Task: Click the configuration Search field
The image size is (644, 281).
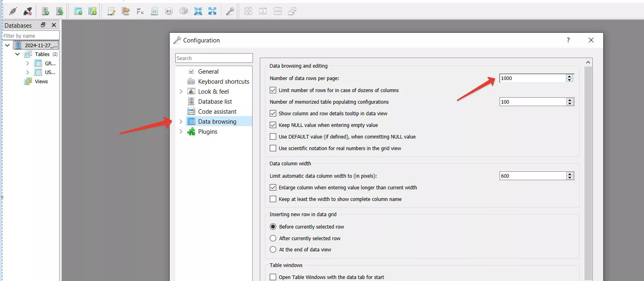Action: pos(214,58)
